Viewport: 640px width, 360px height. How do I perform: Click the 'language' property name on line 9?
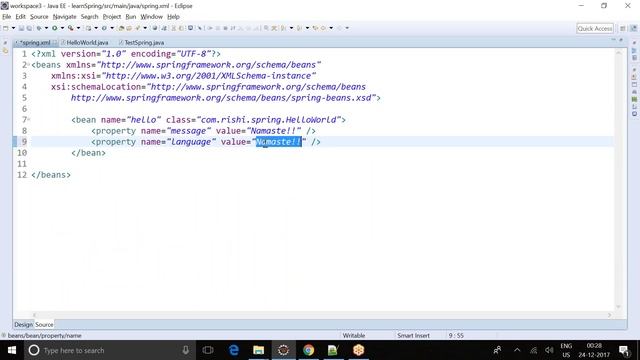coord(191,142)
